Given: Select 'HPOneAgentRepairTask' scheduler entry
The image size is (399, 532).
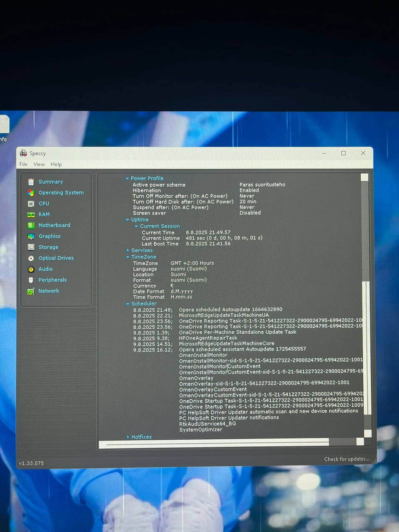Looking at the screenshot, I should 208,338.
